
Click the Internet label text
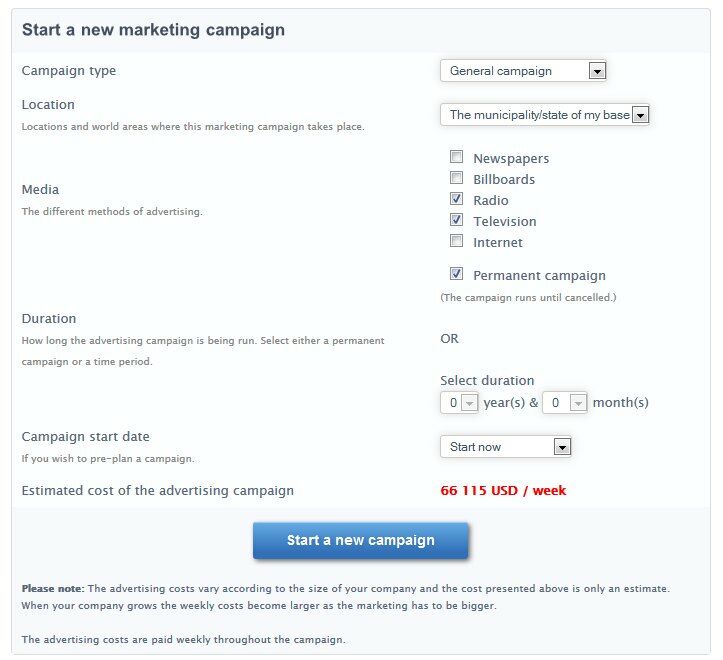(x=498, y=242)
